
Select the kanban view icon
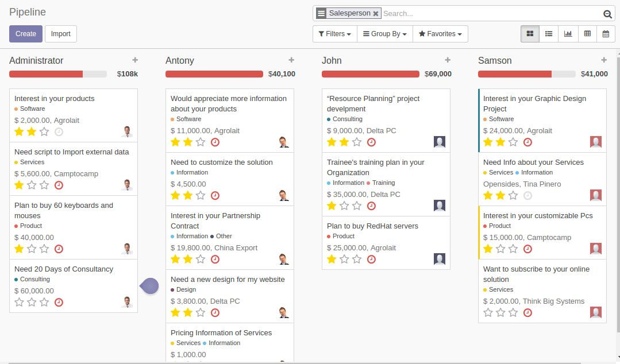[x=529, y=33]
